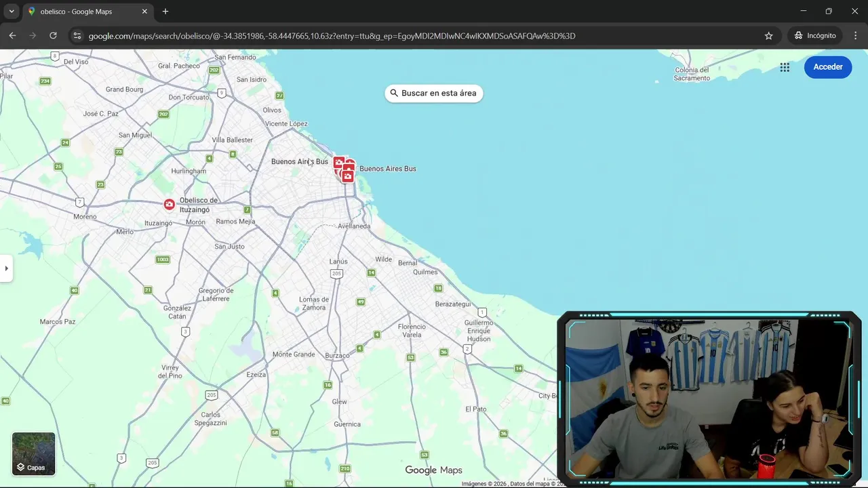Click the Gregorio de Laferrere map label
868x488 pixels.
point(216,294)
